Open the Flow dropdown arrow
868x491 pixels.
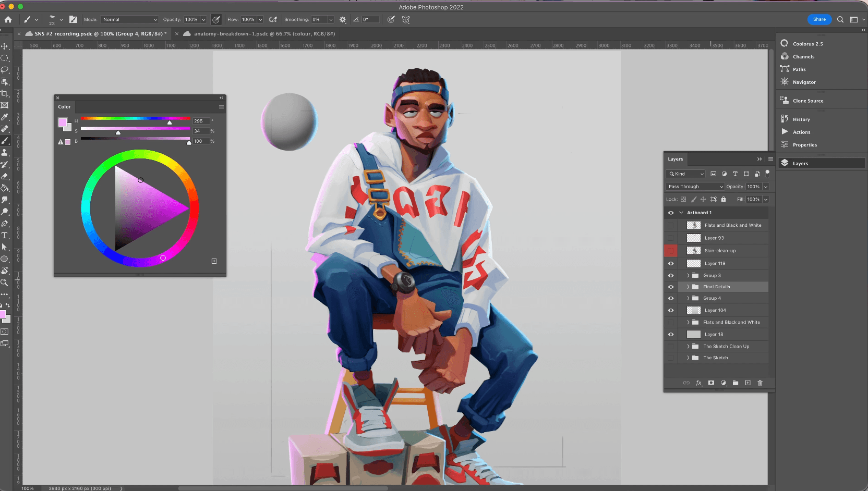pos(260,19)
